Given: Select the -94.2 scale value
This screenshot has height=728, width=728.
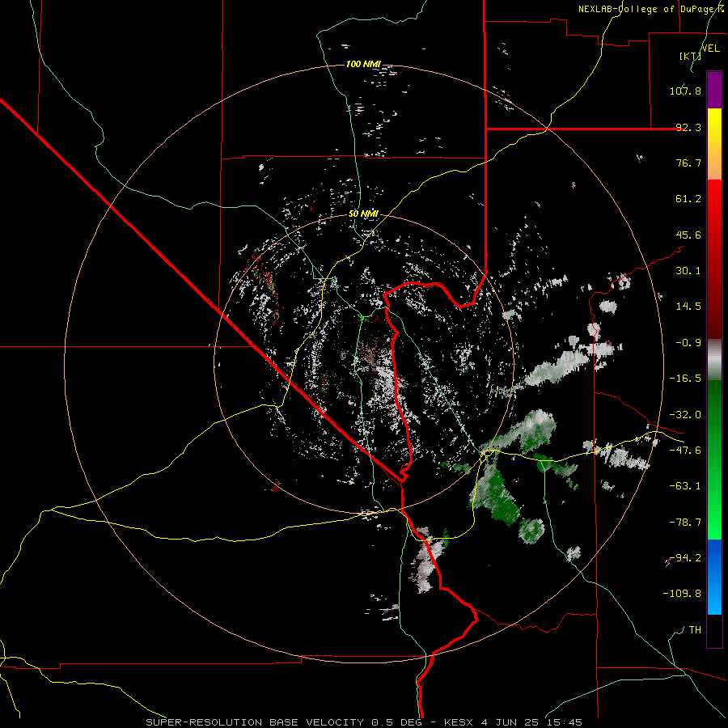Looking at the screenshot, I should pyautogui.click(x=685, y=557).
